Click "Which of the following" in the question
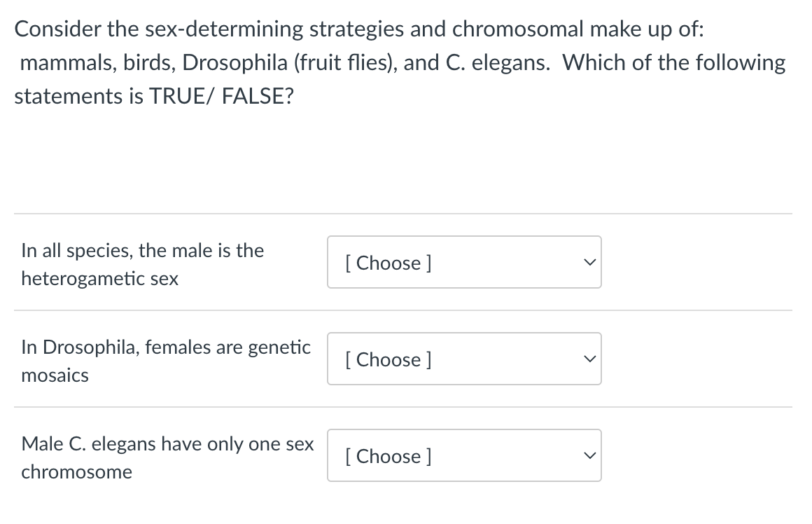Image resolution: width=812 pixels, height=524 pixels. (674, 62)
